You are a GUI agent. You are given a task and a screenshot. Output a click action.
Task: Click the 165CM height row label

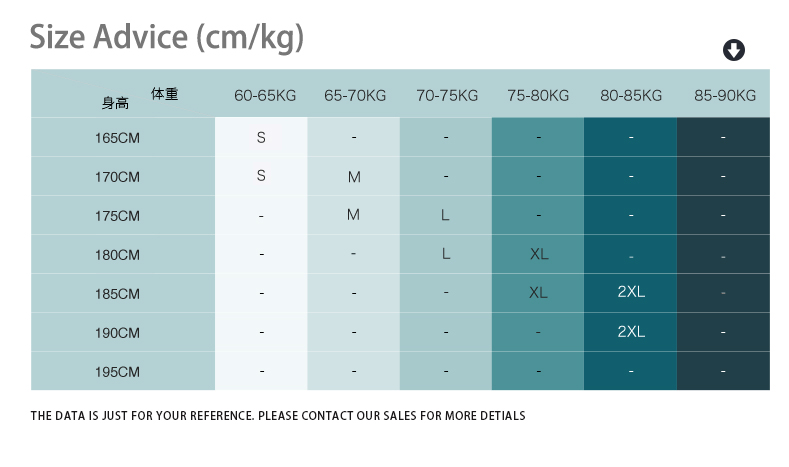117,137
